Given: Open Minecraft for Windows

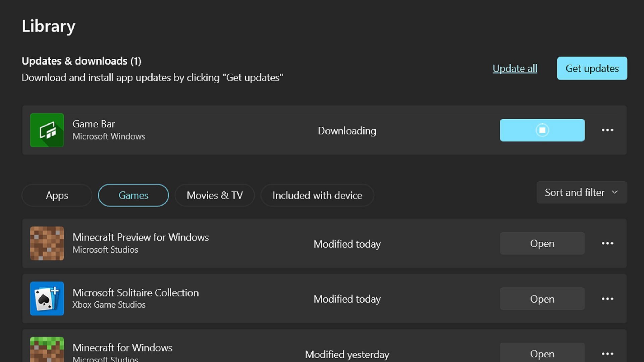Looking at the screenshot, I should tap(542, 353).
